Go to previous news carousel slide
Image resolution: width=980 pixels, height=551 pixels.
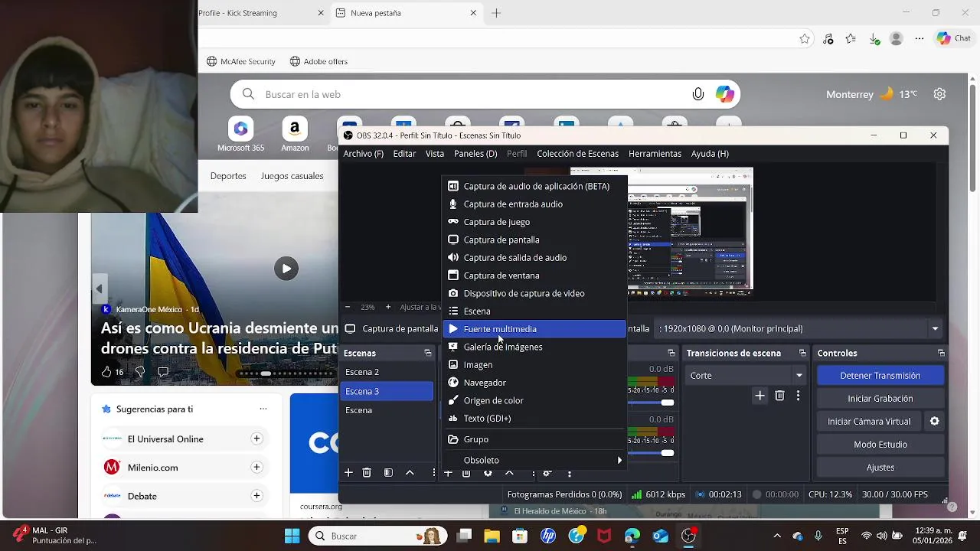99,289
